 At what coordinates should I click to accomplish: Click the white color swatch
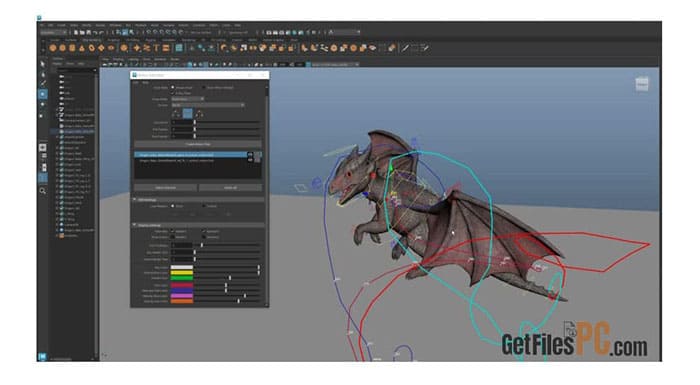[182, 268]
